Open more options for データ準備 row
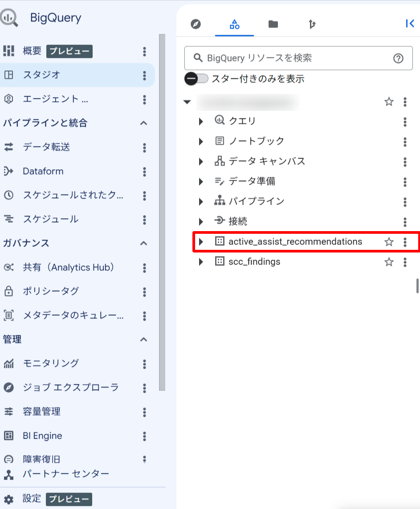 [405, 182]
